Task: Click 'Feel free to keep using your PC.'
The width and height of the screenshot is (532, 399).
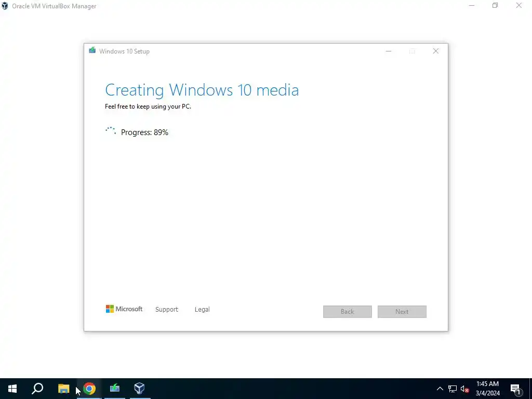Action: (148, 107)
